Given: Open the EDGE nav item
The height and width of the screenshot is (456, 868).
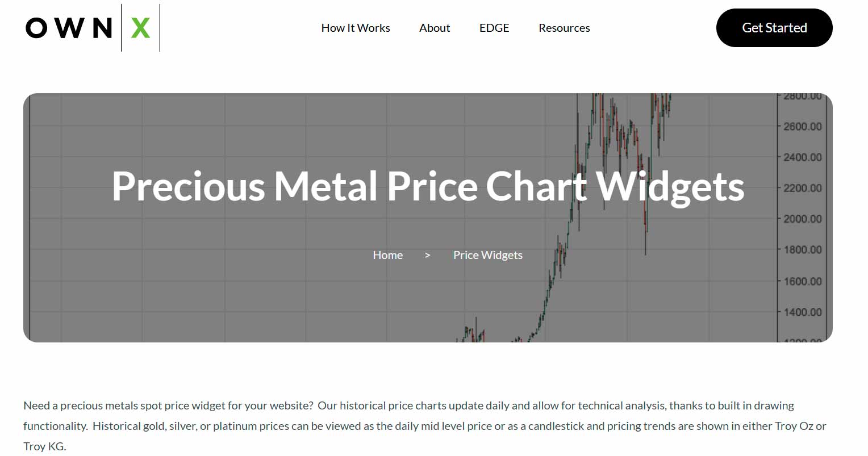Looking at the screenshot, I should click(494, 28).
